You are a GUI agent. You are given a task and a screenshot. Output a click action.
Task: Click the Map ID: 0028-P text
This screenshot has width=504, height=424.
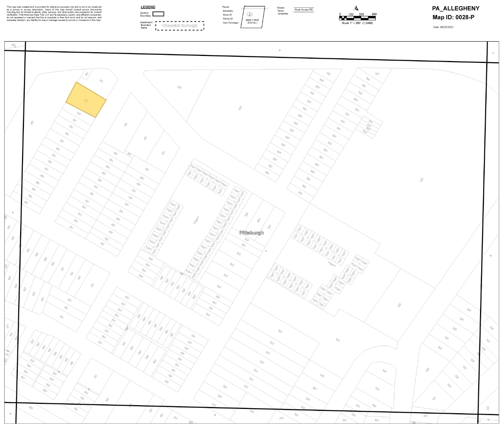coord(453,17)
